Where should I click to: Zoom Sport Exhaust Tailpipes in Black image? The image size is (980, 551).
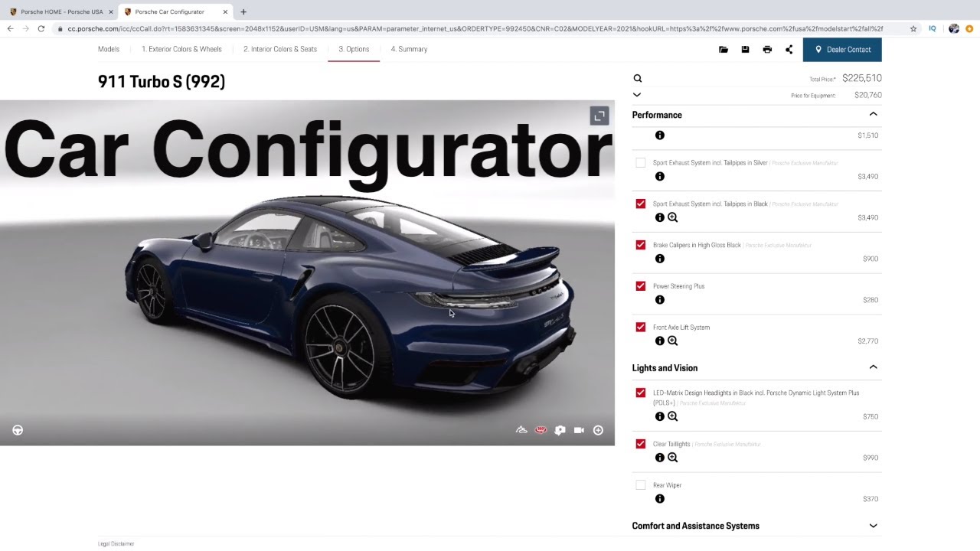click(673, 217)
